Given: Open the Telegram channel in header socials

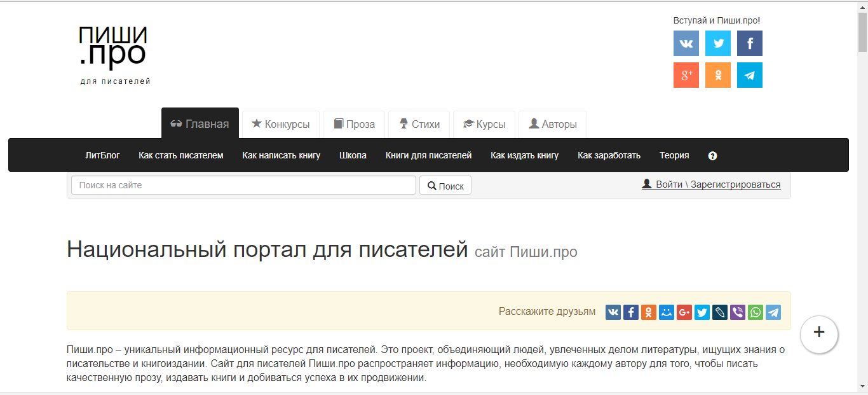Looking at the screenshot, I should 750,75.
